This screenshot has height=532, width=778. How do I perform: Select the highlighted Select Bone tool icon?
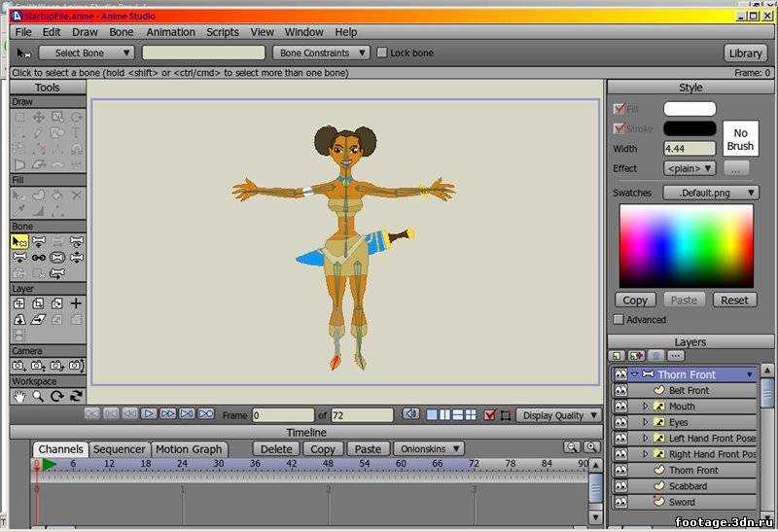tap(19, 241)
